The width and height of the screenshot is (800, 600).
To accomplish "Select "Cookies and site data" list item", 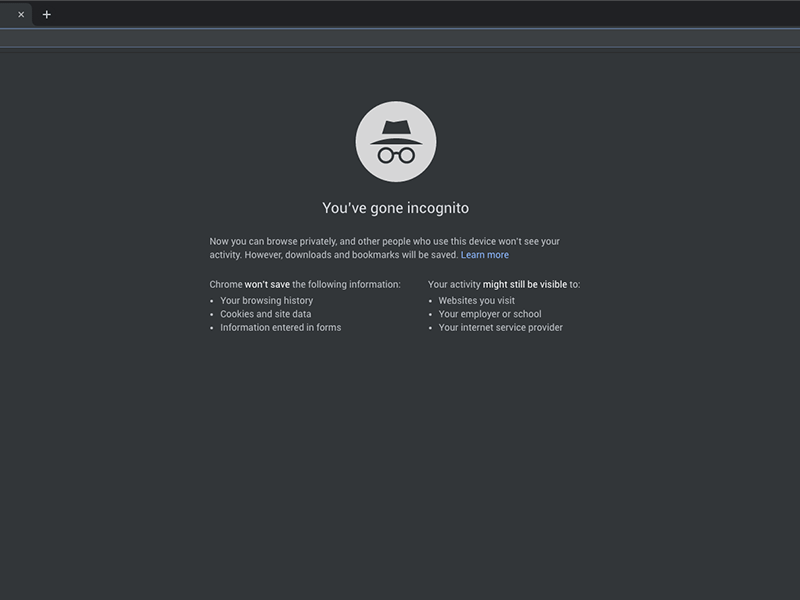I will (x=265, y=314).
